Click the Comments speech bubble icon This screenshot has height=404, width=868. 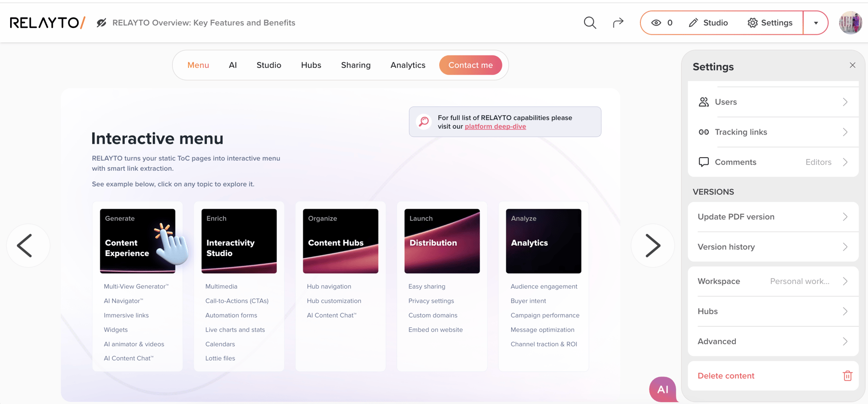pos(704,162)
